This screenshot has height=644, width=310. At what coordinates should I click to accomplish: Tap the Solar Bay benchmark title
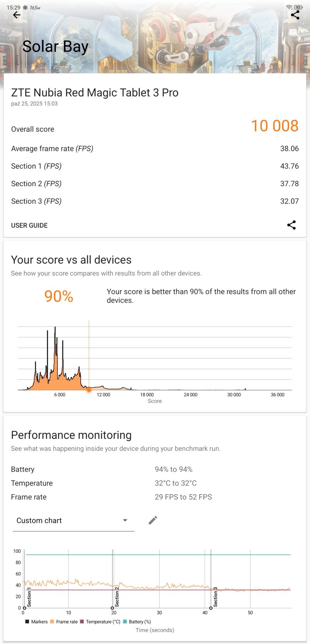[55, 47]
